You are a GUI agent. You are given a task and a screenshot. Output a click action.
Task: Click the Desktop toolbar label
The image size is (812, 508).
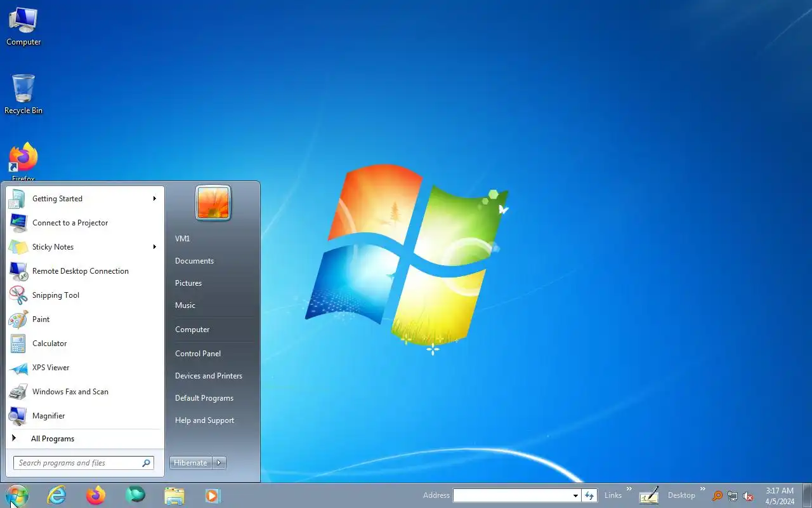[x=681, y=495]
